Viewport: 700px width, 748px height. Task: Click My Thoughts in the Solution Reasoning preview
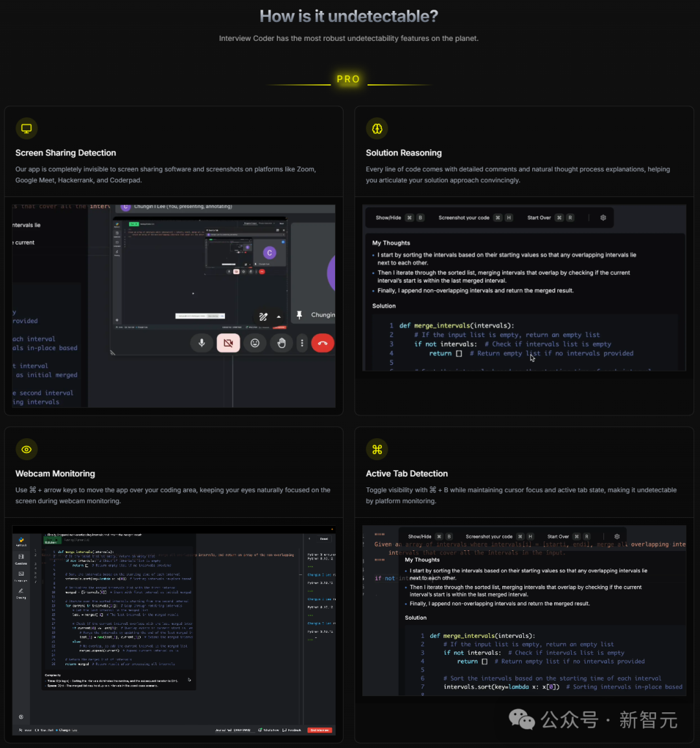click(x=391, y=243)
